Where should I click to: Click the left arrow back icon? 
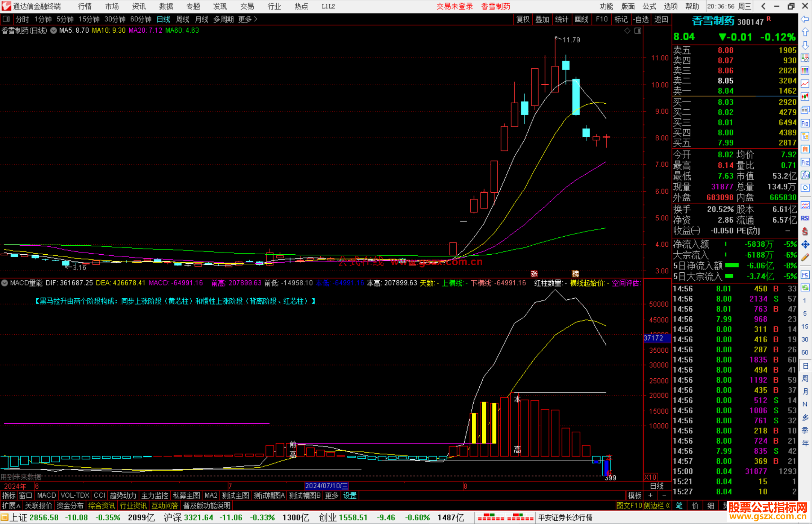[805, 19]
